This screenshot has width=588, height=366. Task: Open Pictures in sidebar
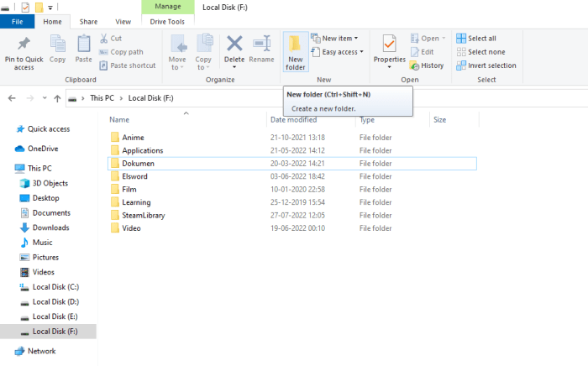39,258
